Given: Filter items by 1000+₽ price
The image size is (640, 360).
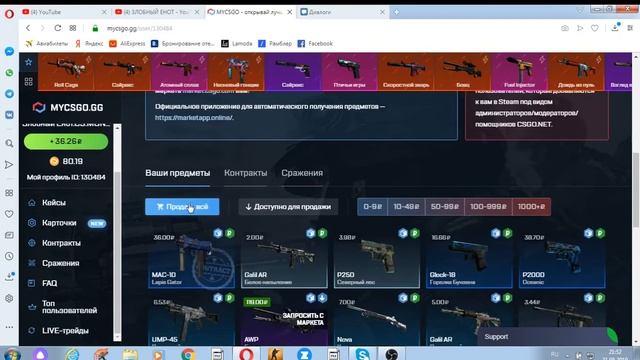Looking at the screenshot, I should click(x=531, y=207).
